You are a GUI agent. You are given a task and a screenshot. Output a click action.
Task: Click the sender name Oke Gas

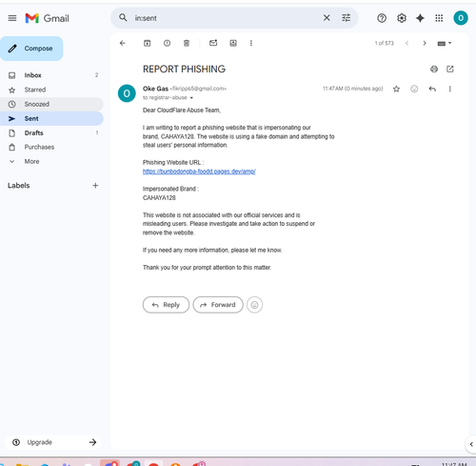pyautogui.click(x=155, y=89)
